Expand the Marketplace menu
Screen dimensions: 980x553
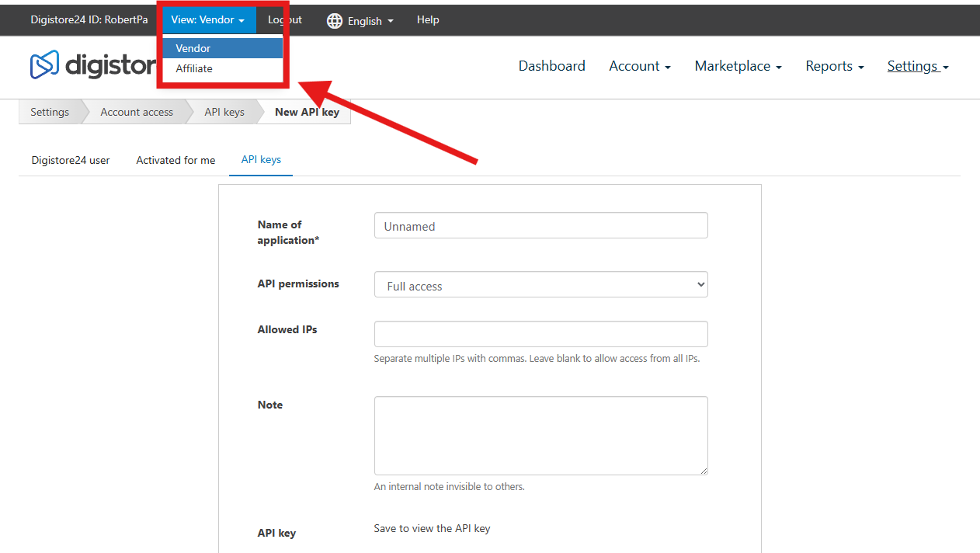[x=738, y=66]
